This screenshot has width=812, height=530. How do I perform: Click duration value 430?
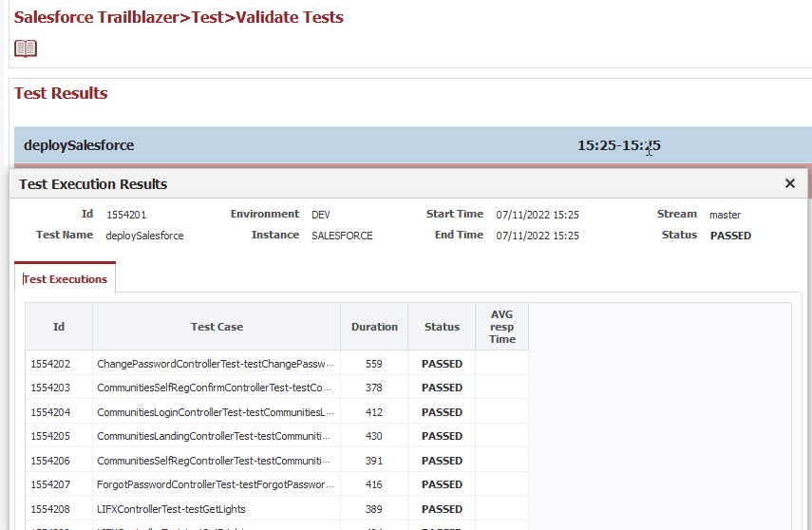point(374,436)
